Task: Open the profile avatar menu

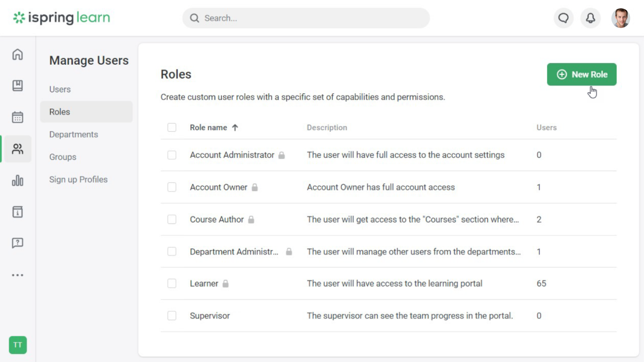Action: pos(620,17)
